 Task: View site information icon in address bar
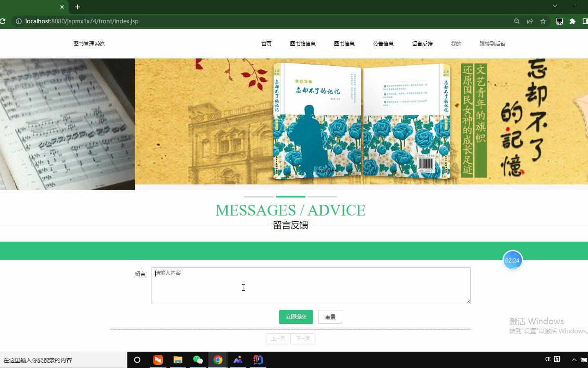(x=18, y=21)
